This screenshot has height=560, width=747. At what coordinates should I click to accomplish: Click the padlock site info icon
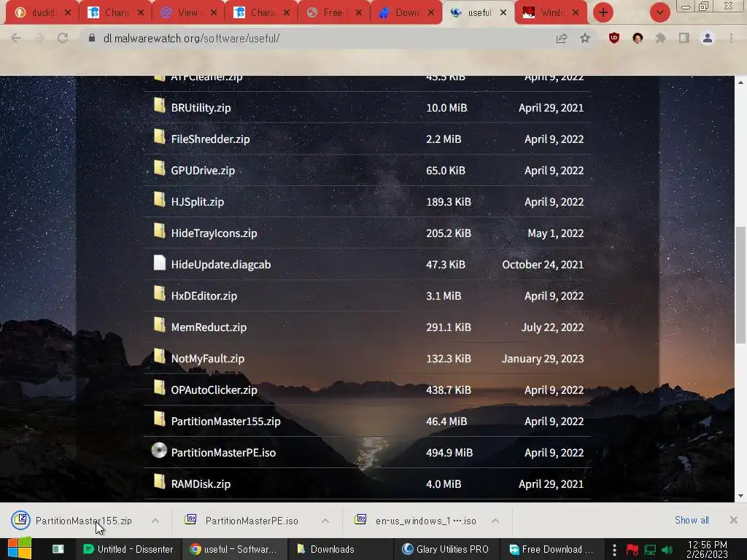[x=92, y=38]
